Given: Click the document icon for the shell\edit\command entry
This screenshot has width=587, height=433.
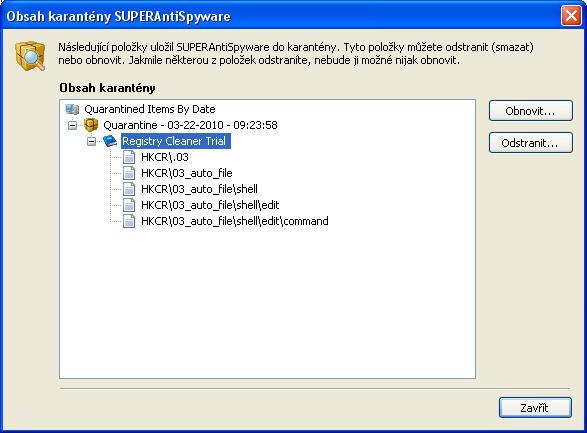Looking at the screenshot, I should click(129, 221).
